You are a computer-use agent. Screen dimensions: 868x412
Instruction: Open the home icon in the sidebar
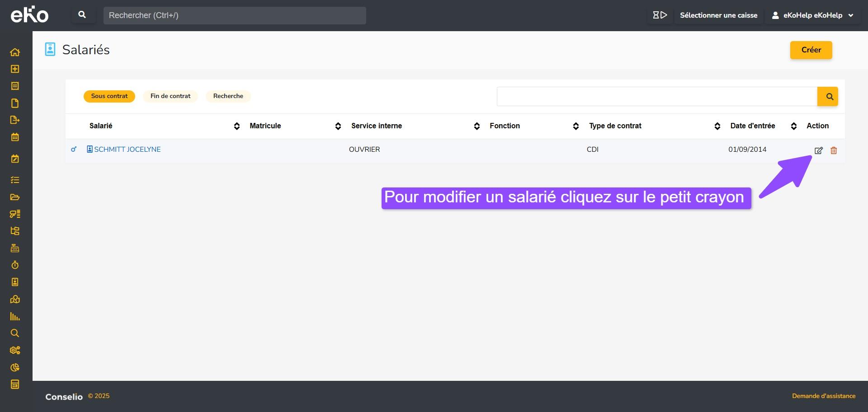tap(15, 52)
